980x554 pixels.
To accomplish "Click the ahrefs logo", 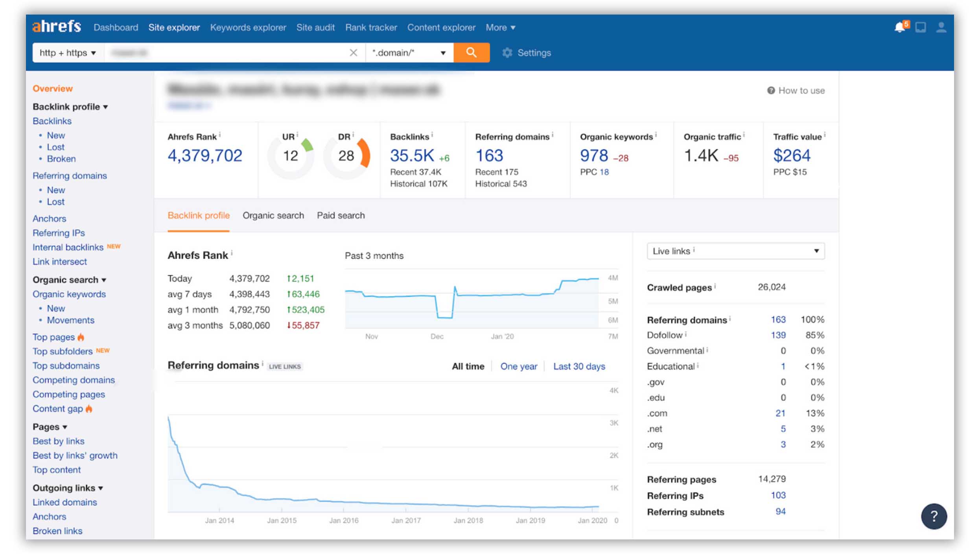I will pyautogui.click(x=57, y=26).
